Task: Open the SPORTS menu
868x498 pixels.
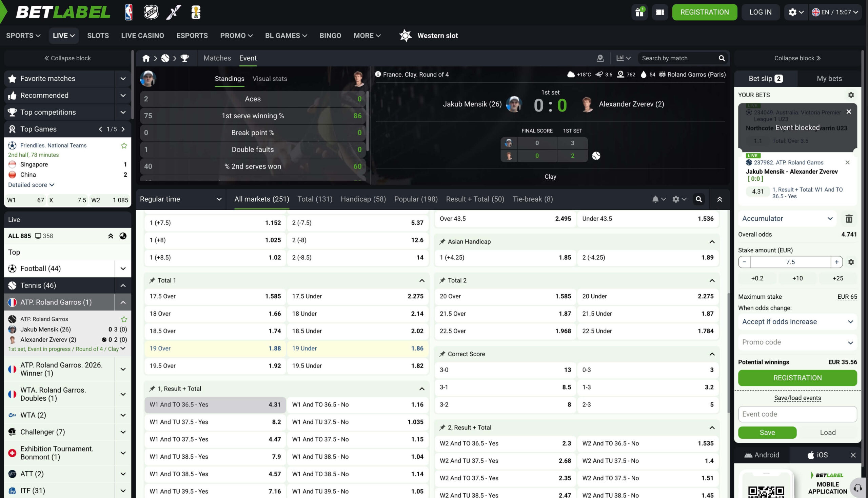Action: (x=23, y=36)
